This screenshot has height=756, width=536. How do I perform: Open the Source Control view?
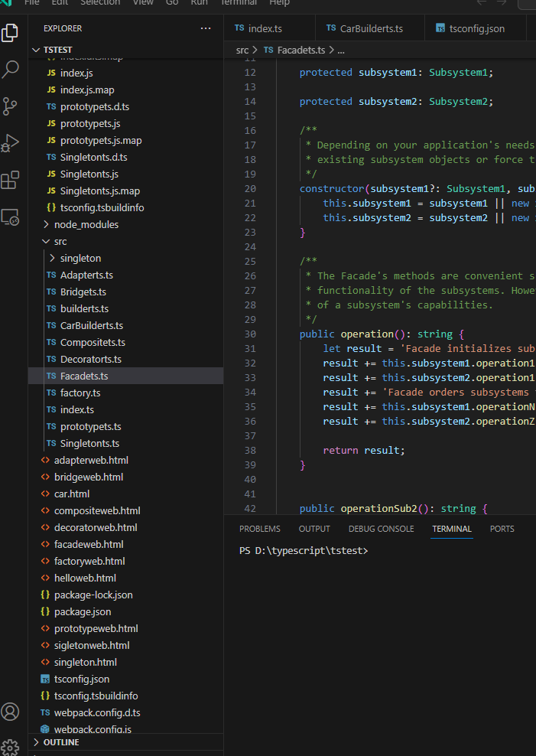tap(11, 106)
